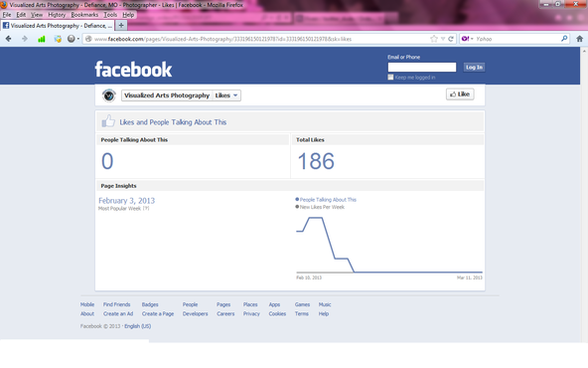
Task: Click the page Like button
Action: pyautogui.click(x=460, y=94)
